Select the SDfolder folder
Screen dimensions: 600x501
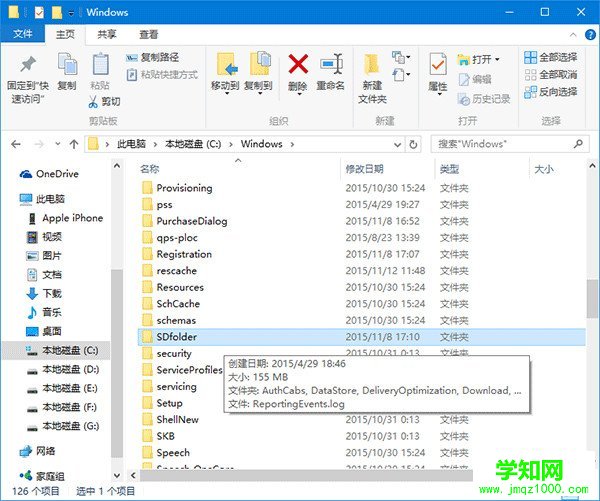[362, 337]
